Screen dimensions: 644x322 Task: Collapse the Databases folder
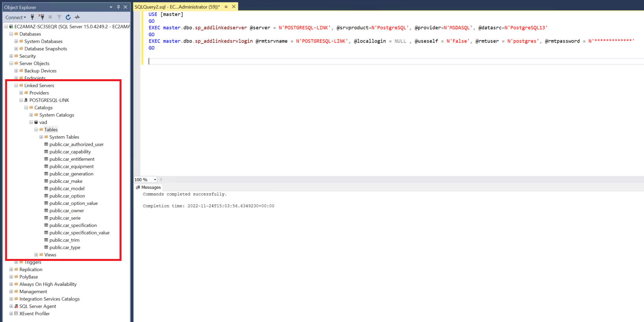(x=11, y=34)
